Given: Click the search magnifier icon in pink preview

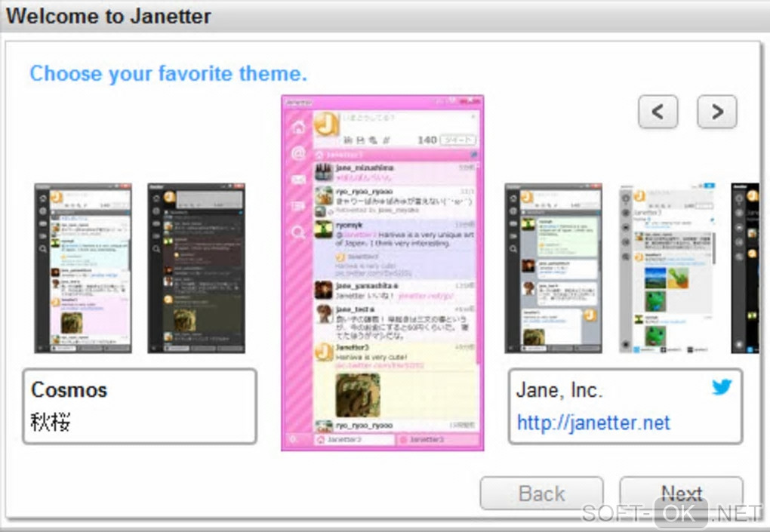Looking at the screenshot, I should [298, 232].
